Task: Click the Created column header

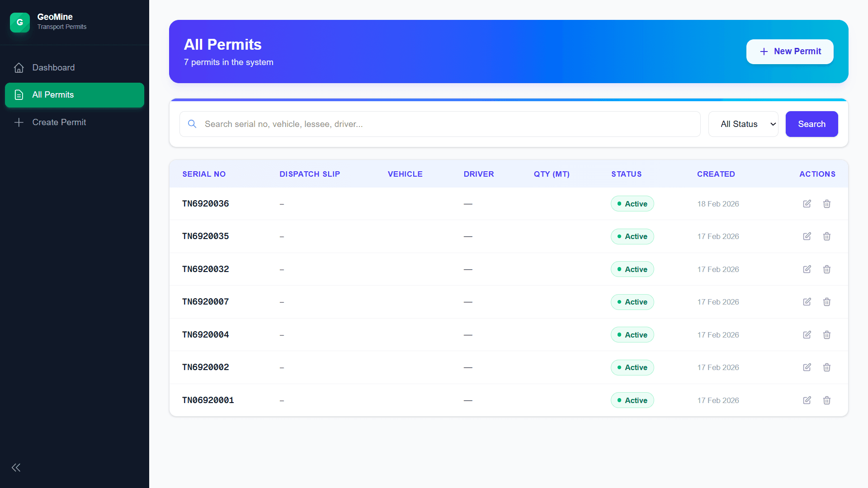Action: 716,174
